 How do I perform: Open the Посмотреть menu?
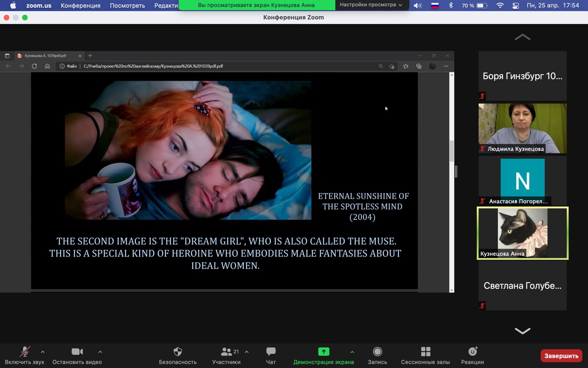(127, 6)
